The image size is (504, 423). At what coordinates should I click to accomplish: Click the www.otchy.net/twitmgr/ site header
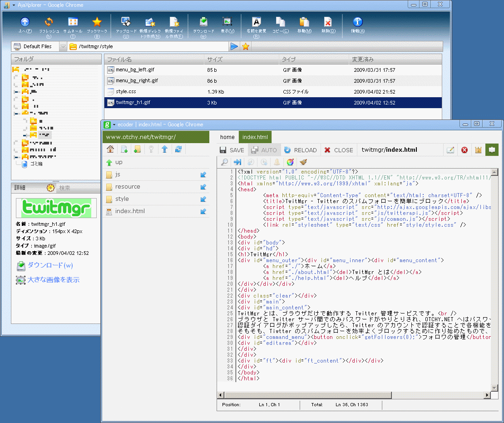coord(156,137)
